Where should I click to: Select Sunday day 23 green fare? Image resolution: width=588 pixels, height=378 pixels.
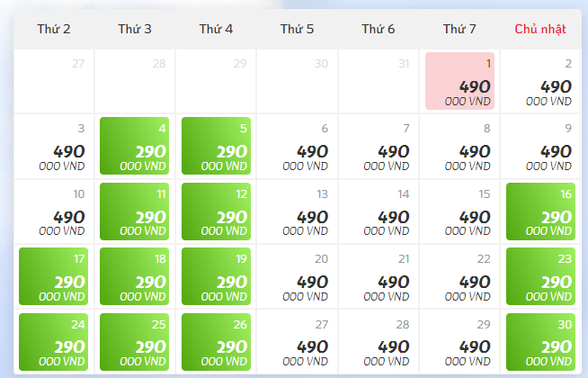(x=540, y=276)
